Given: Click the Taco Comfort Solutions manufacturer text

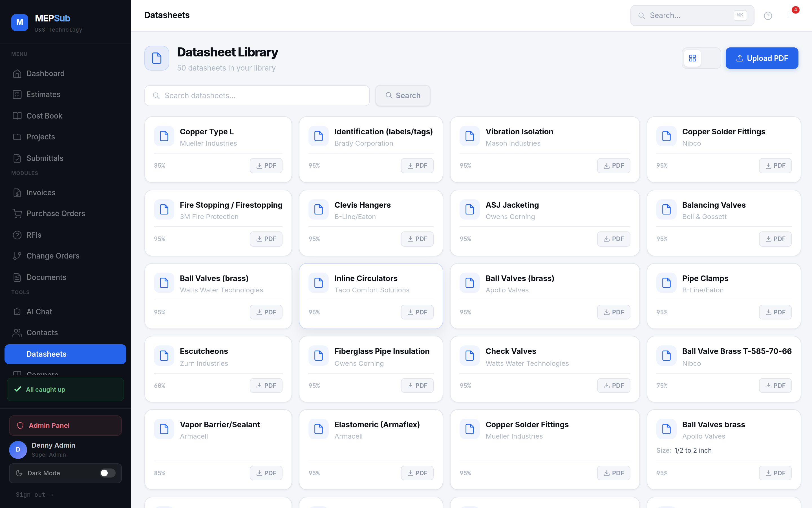Looking at the screenshot, I should [x=372, y=290].
